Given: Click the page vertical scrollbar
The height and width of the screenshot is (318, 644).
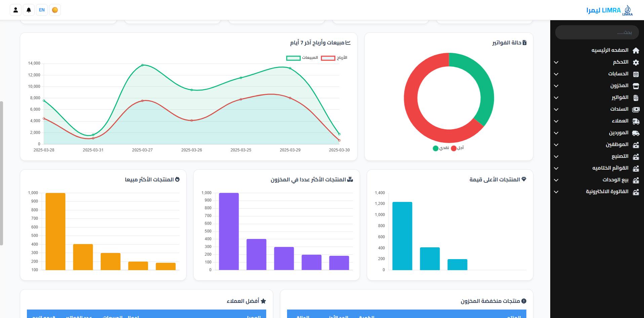Looking at the screenshot, I should coord(1,173).
